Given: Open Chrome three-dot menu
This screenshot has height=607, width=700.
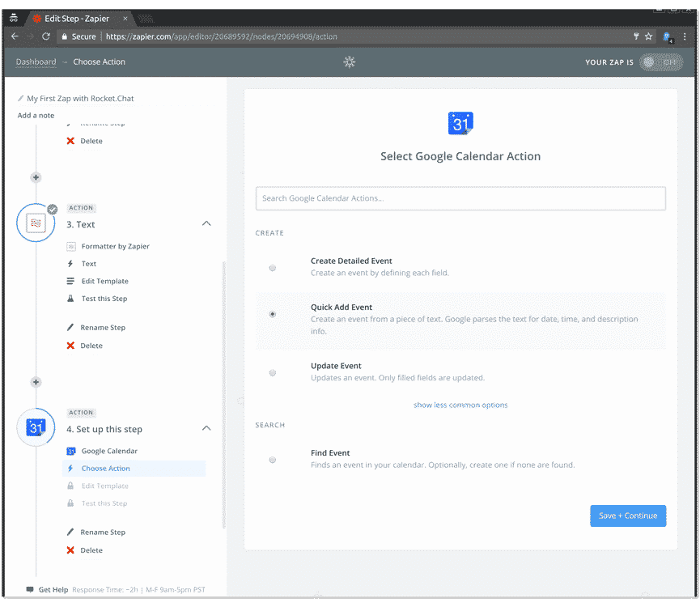Looking at the screenshot, I should (685, 36).
